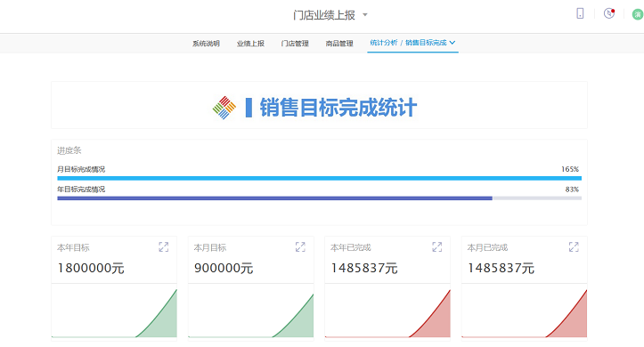Screen dimensions: 644x347
Task: Click the 本月目标 card title
Action: pos(210,247)
